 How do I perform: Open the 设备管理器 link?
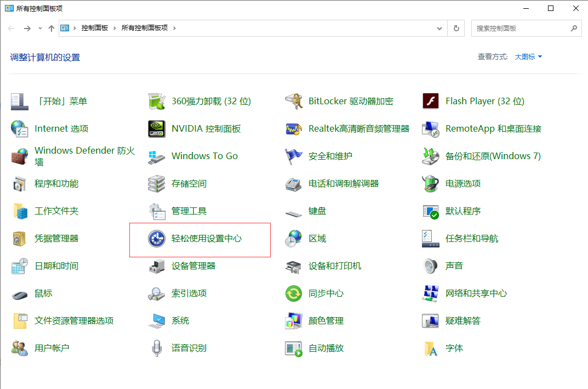click(x=193, y=266)
